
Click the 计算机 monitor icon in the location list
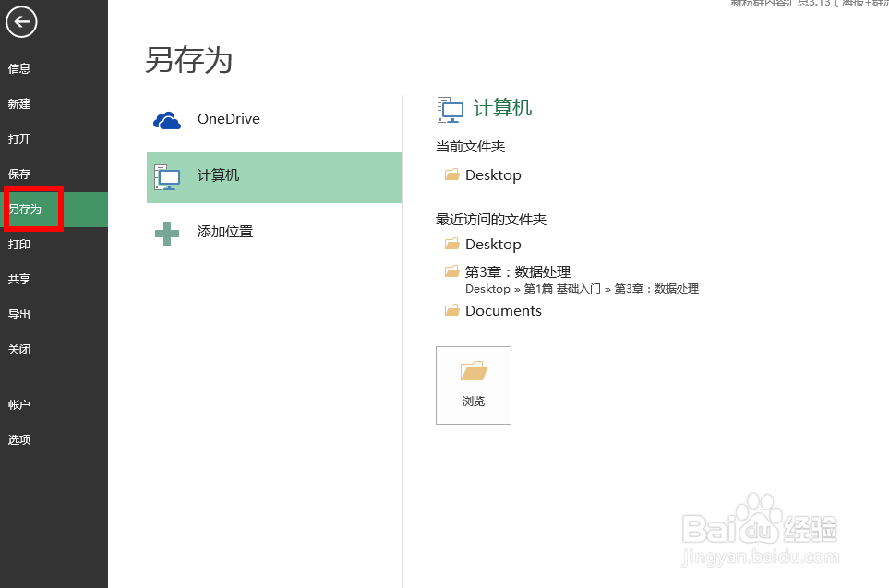pyautogui.click(x=167, y=177)
